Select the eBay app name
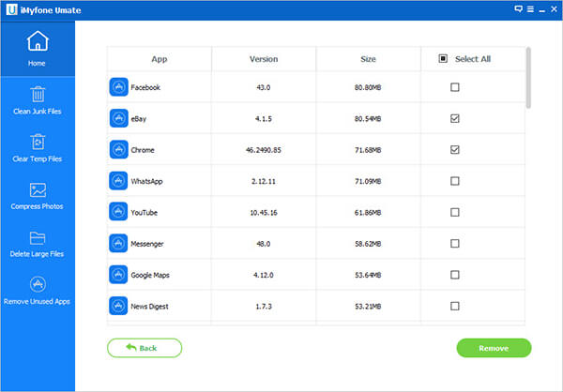This screenshot has height=392, width=563. pos(139,119)
